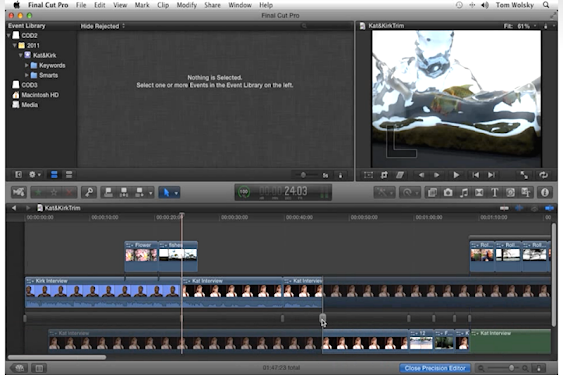Open the Retime speed menu
563x375 pixels.
click(410, 193)
